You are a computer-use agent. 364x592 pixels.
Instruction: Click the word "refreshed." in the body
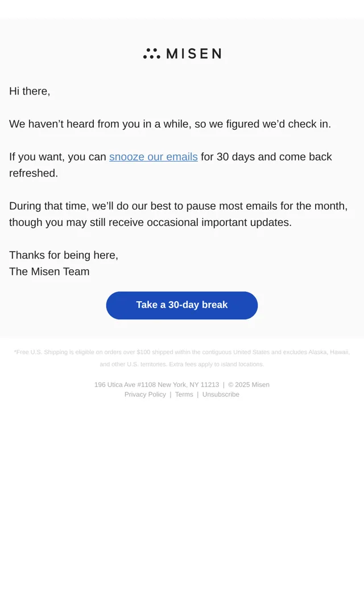pos(34,173)
